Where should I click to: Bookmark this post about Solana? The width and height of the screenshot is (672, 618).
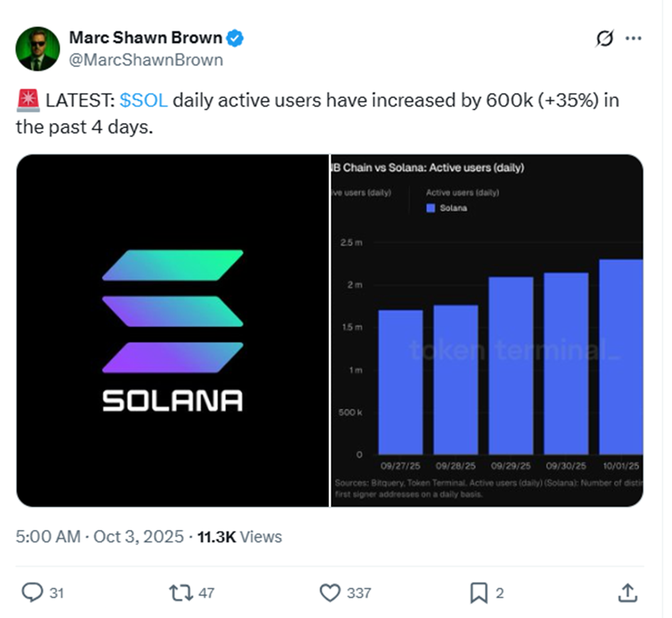[479, 592]
